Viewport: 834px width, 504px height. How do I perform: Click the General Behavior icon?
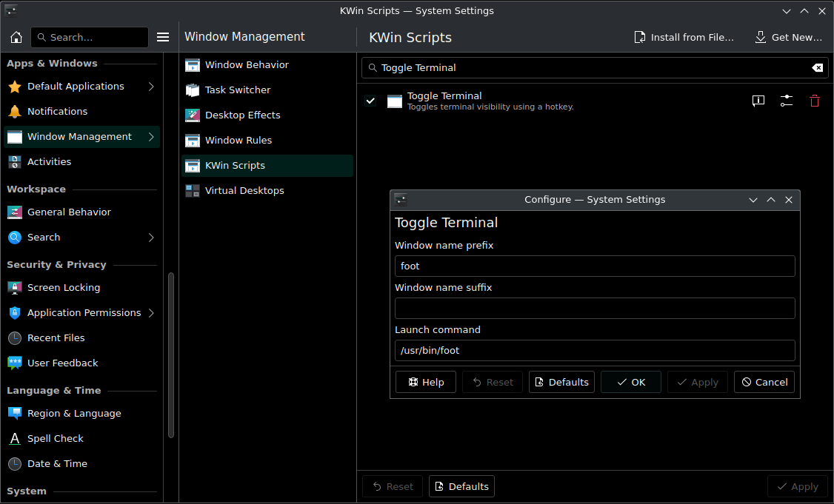15,212
